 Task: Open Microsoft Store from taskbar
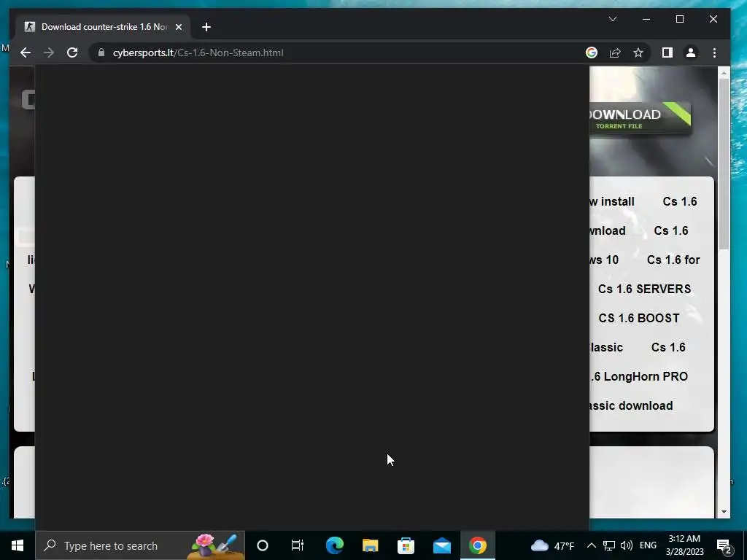coord(406,545)
